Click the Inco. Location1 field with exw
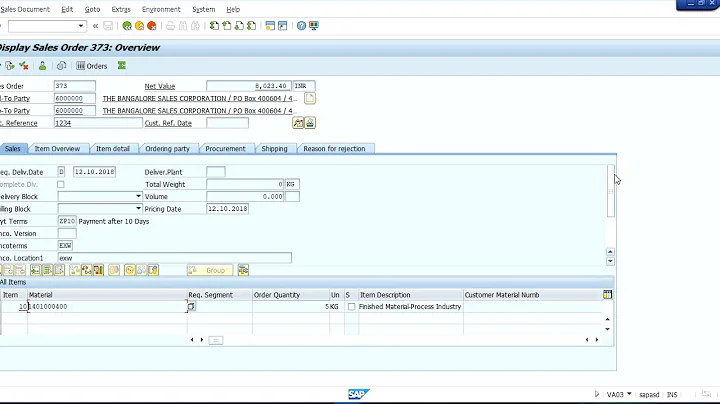The height and width of the screenshot is (404, 720). tap(174, 258)
